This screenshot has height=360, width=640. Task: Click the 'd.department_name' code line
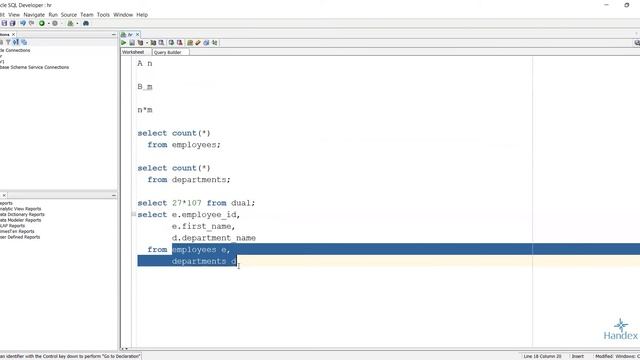pos(213,238)
